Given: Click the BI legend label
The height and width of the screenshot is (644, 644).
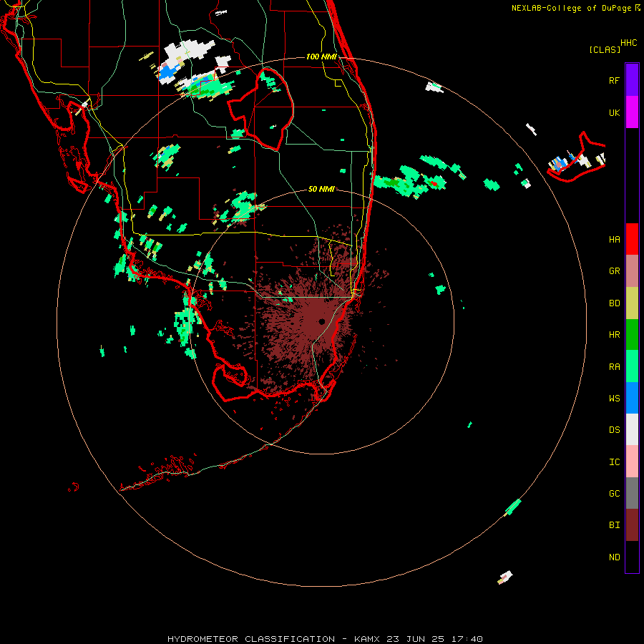Looking at the screenshot, I should [614, 525].
